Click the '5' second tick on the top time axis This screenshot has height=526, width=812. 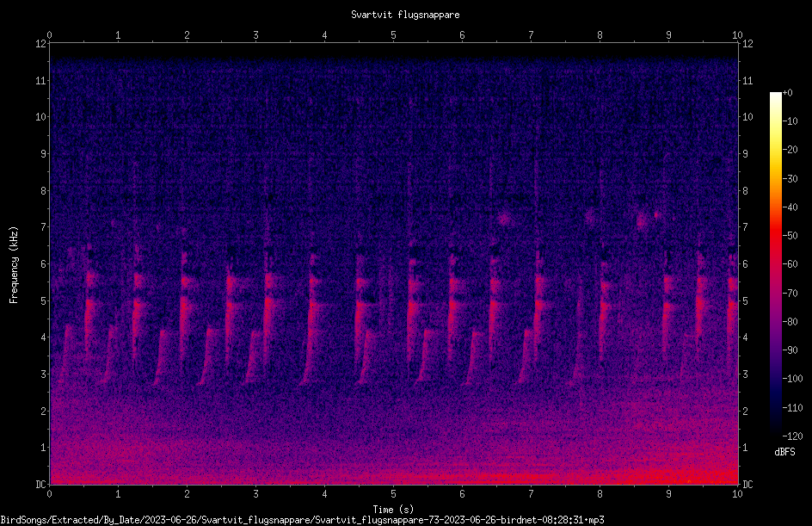coord(394,35)
